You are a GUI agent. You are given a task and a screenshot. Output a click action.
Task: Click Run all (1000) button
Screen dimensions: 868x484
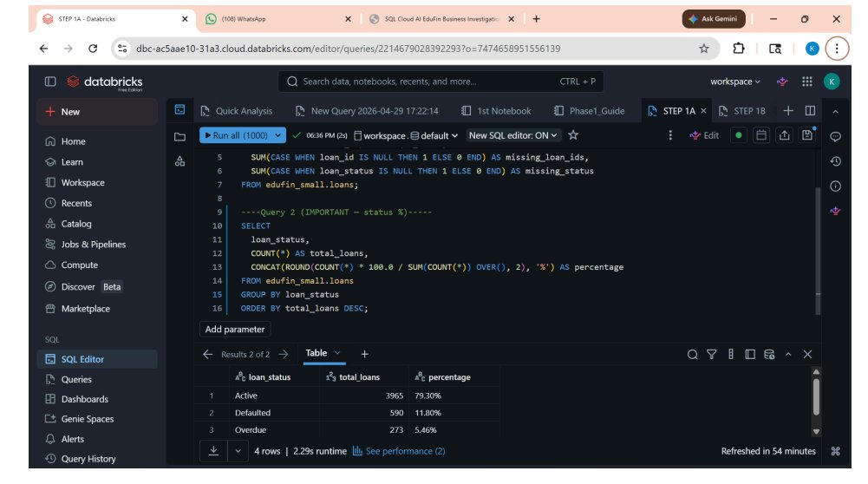pos(237,135)
